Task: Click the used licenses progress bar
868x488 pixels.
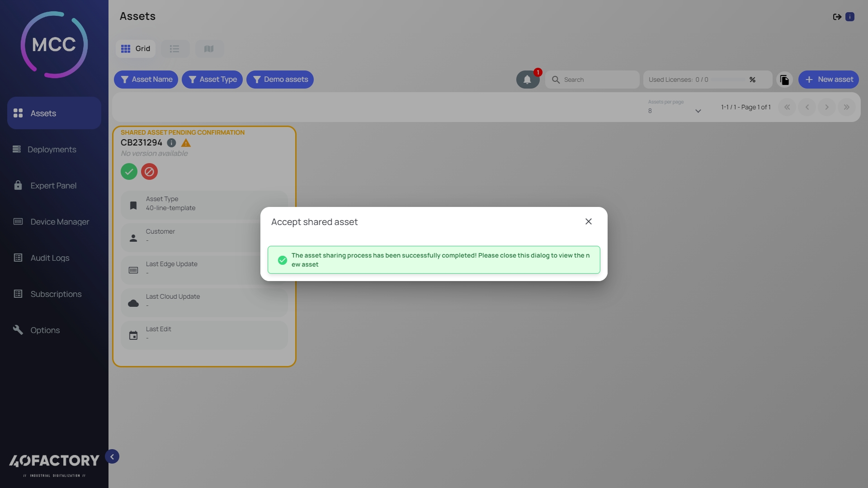Action: tap(727, 80)
